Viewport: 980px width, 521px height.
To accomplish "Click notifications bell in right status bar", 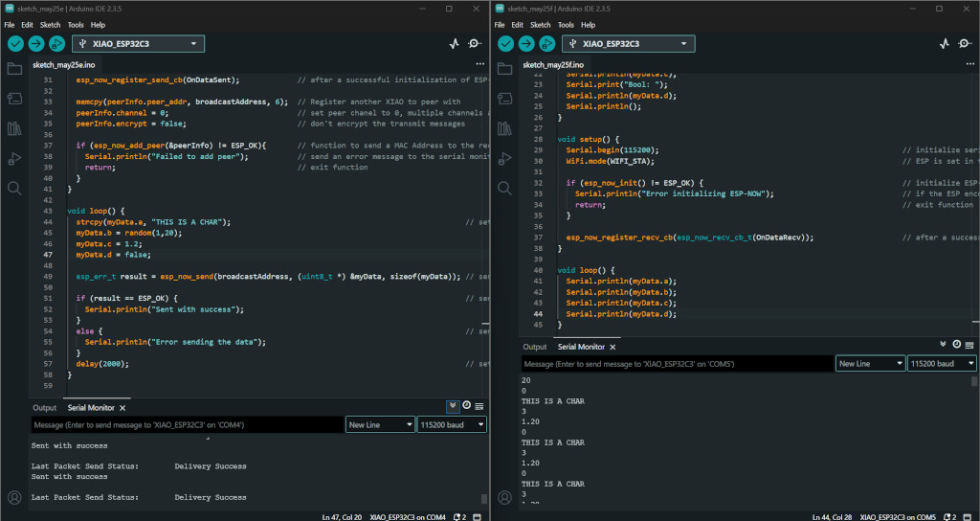I will [x=949, y=517].
